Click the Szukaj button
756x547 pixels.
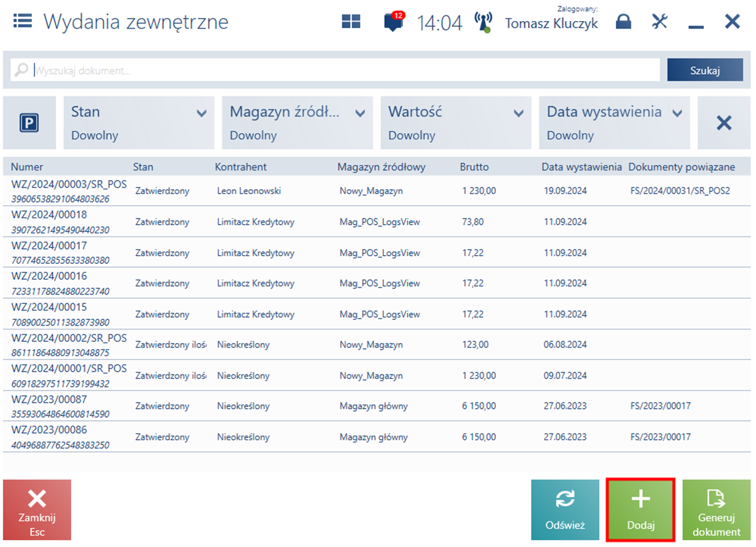pyautogui.click(x=705, y=70)
